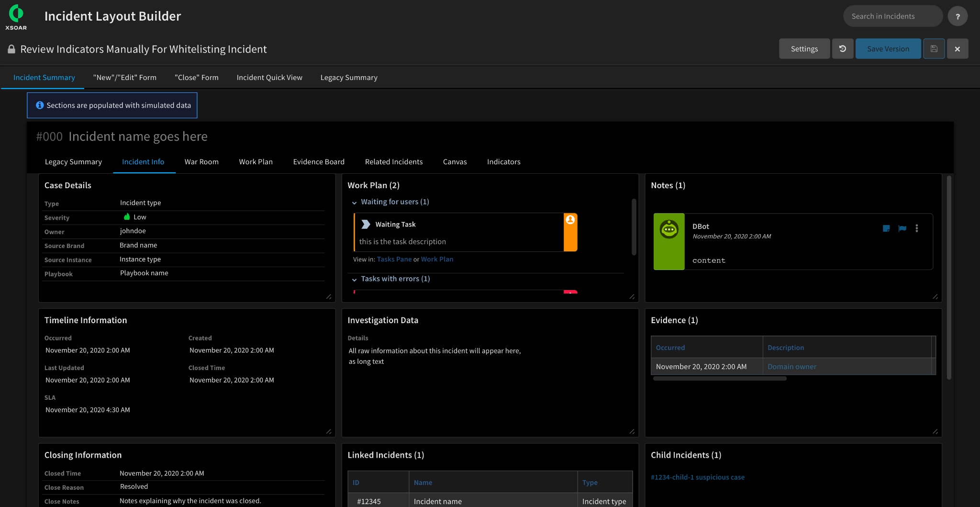Sort by the Description column in Evidence
Image resolution: width=980 pixels, height=507 pixels.
click(x=847, y=348)
